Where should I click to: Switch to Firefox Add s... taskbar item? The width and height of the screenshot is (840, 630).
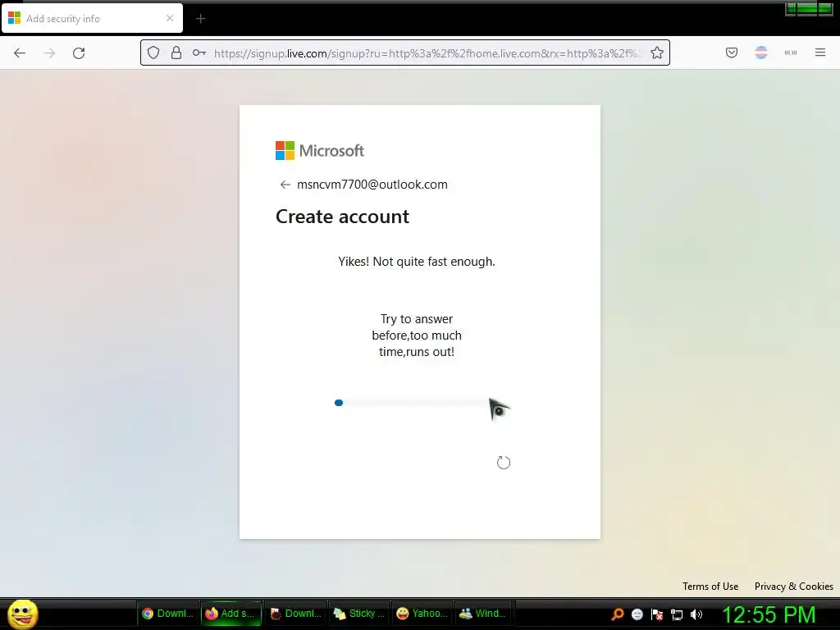click(x=231, y=614)
